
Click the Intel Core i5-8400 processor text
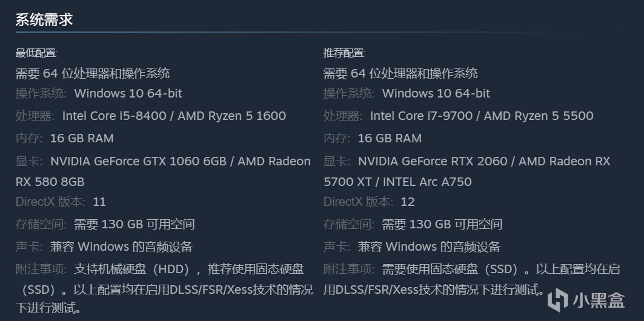[114, 116]
